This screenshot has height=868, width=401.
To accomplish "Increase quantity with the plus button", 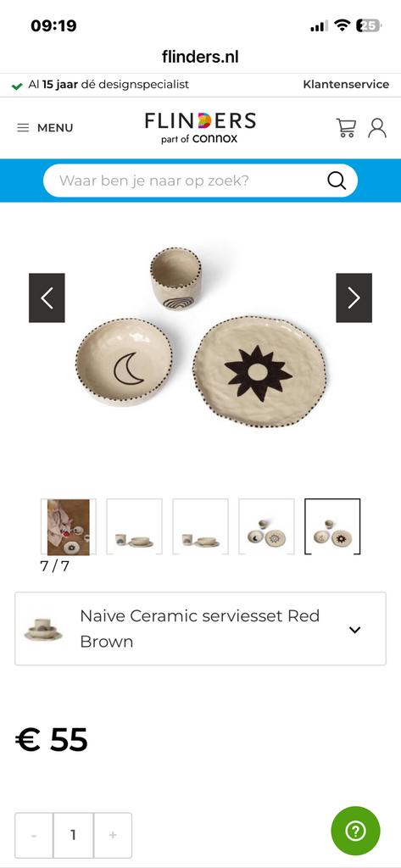I will 113,835.
